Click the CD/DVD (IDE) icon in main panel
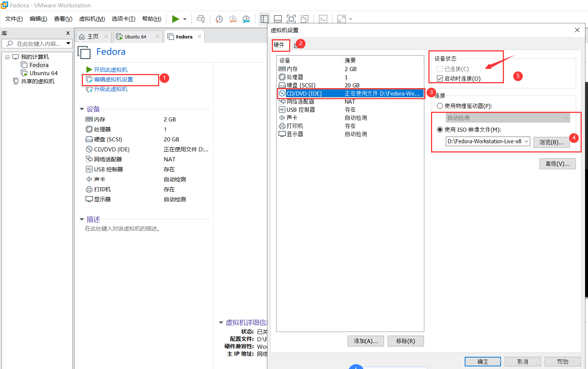The width and height of the screenshot is (588, 369). (x=89, y=149)
